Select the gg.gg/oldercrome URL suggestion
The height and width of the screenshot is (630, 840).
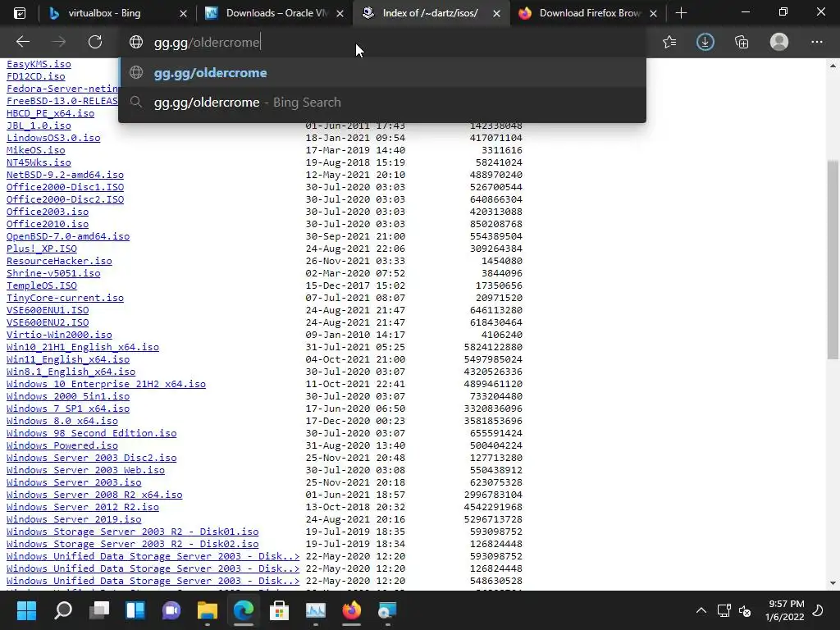click(382, 72)
